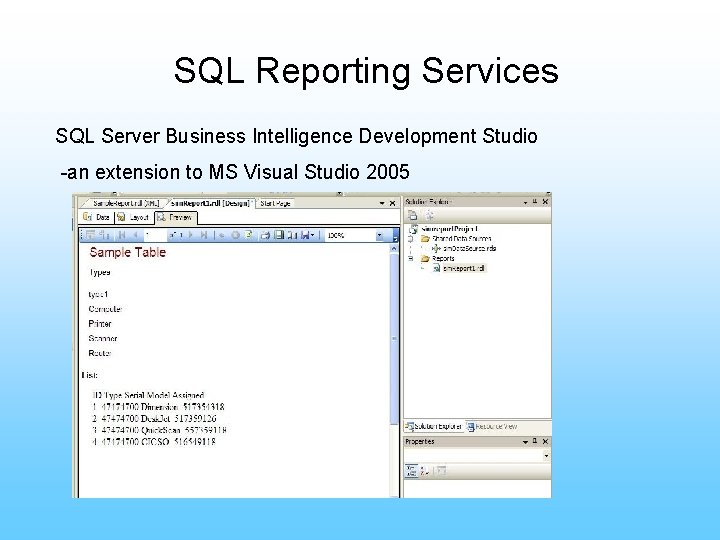Select the Preview view tab

point(175,217)
